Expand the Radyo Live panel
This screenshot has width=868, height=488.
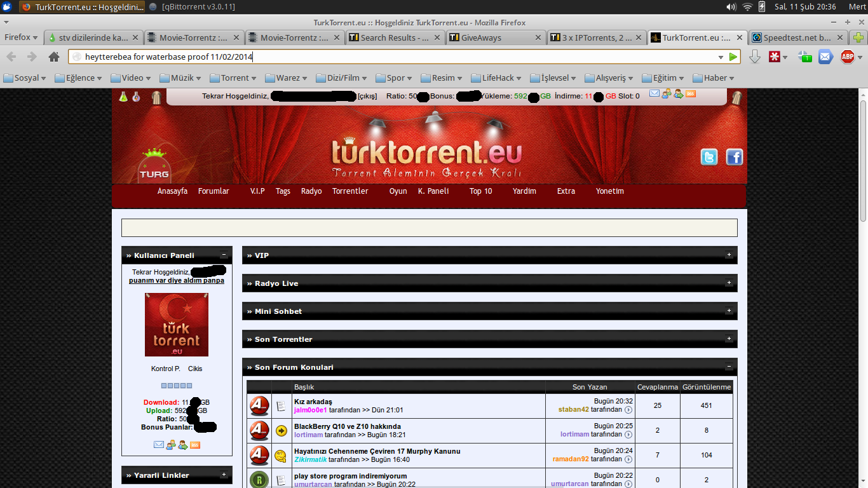coord(729,283)
